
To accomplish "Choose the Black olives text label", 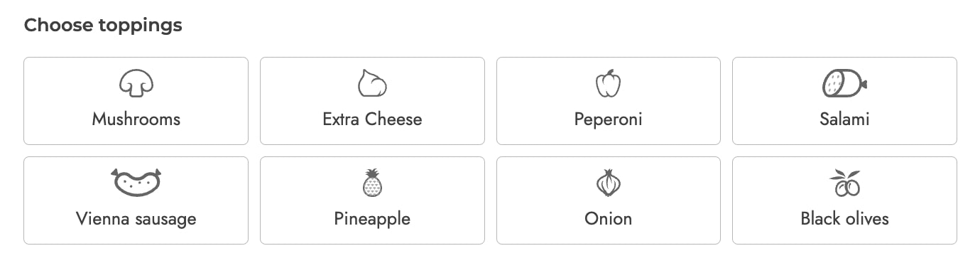I will pos(844,218).
